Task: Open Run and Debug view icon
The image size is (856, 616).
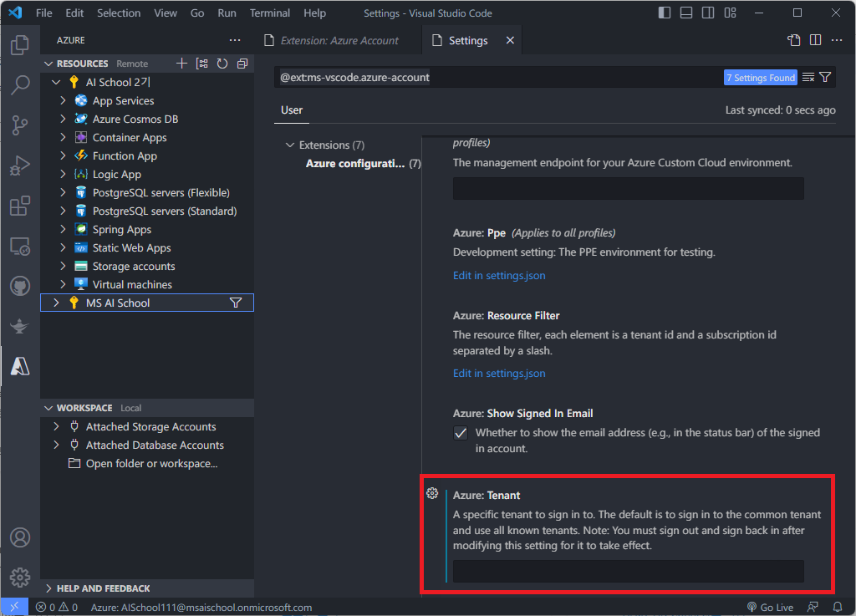Action: point(20,165)
